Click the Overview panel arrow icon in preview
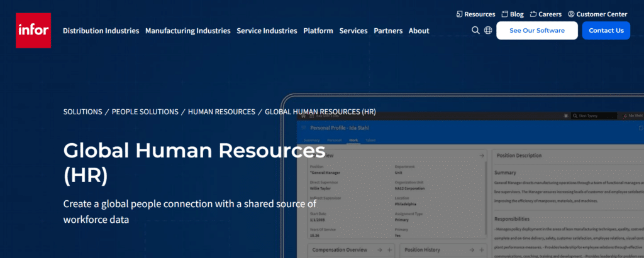 coord(481,156)
